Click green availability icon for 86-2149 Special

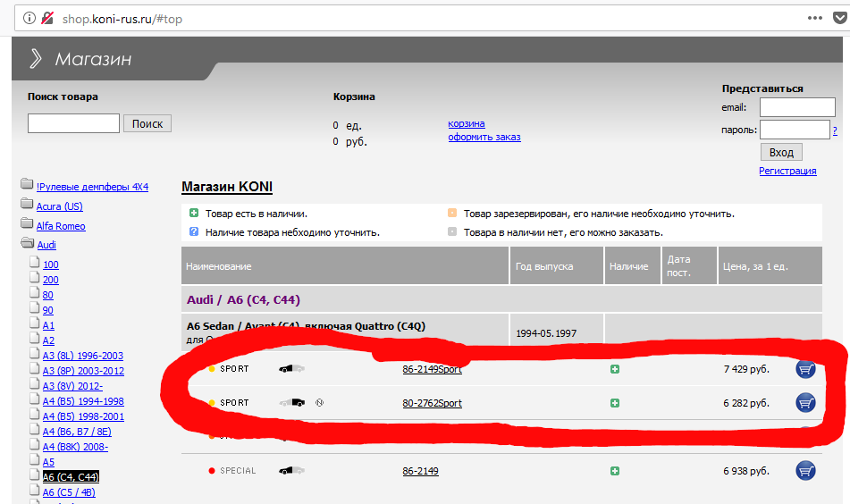click(x=615, y=471)
